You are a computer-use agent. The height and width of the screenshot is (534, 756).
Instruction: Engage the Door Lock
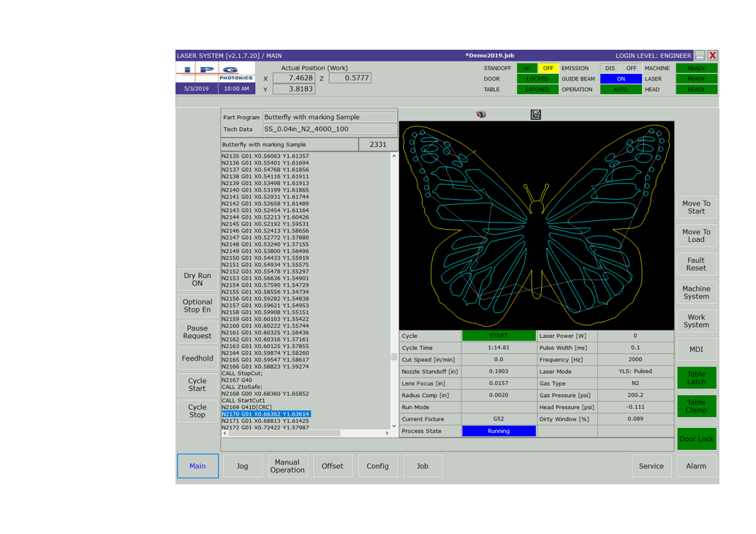pyautogui.click(x=696, y=439)
